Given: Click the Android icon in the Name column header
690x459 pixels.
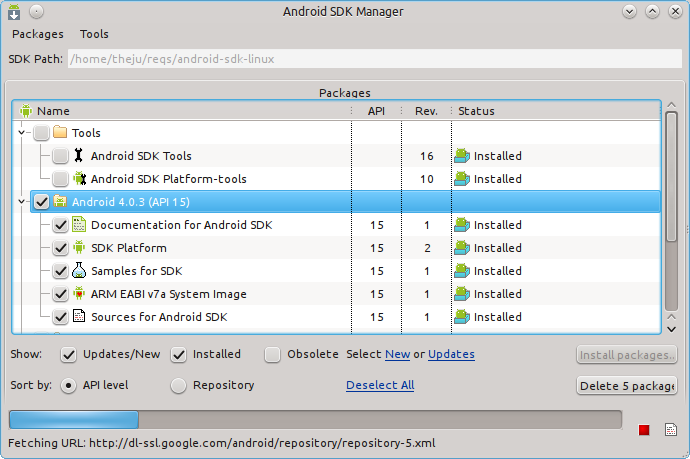Looking at the screenshot, I should (26, 111).
